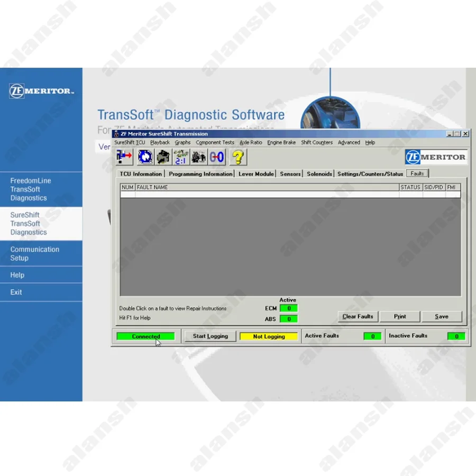Viewport: 476px width, 476px height.
Task: Open SureShift TransSoft Diagnostics in sidebar
Action: (x=41, y=224)
